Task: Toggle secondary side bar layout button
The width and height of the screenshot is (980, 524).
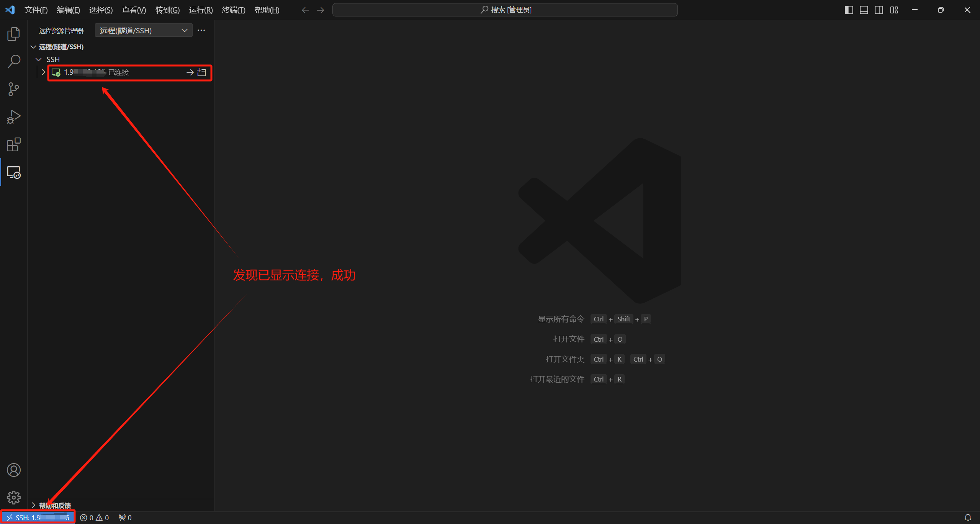Action: point(879,10)
